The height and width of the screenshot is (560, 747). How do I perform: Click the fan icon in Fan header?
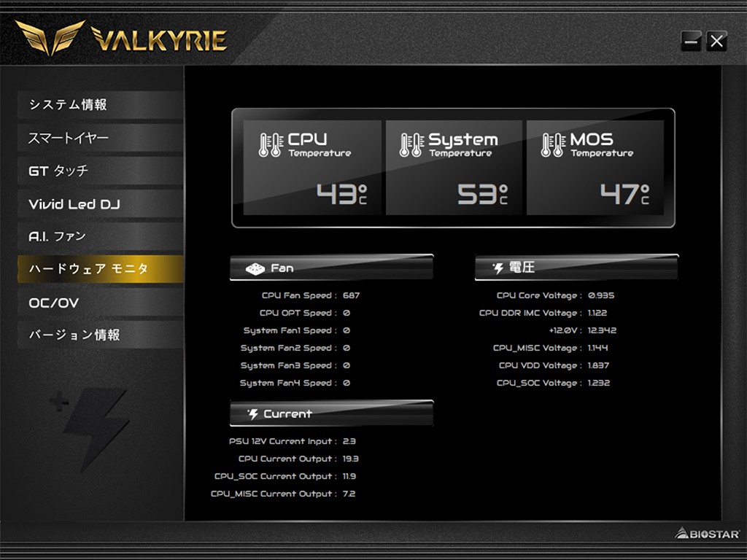[x=255, y=268]
